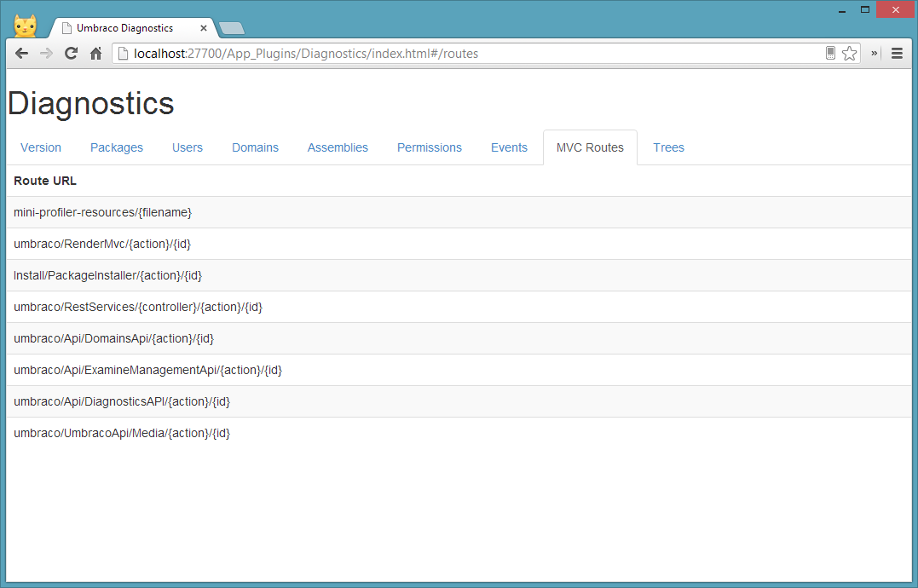
Task: Open a new browser tab
Action: pyautogui.click(x=231, y=28)
